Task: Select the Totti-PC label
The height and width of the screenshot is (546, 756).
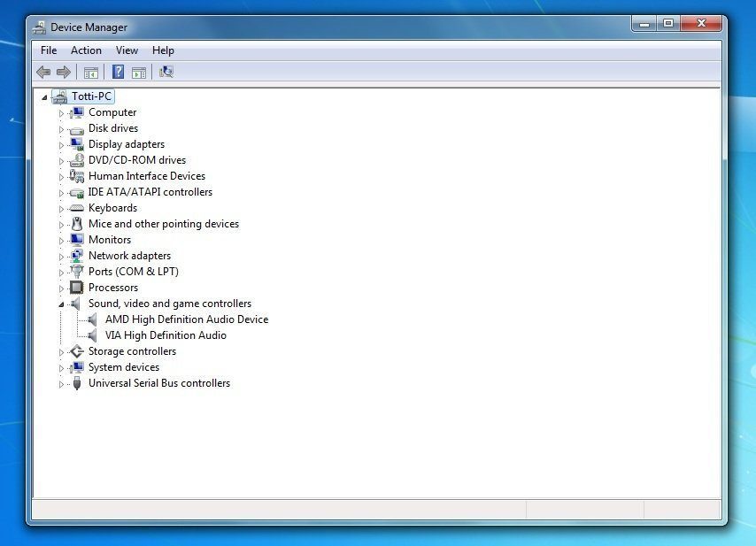Action: coord(91,96)
